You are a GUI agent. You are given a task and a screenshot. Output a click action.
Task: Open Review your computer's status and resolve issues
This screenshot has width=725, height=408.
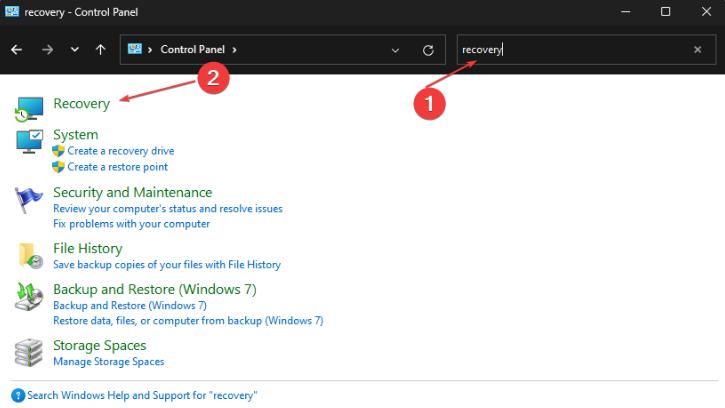(167, 209)
